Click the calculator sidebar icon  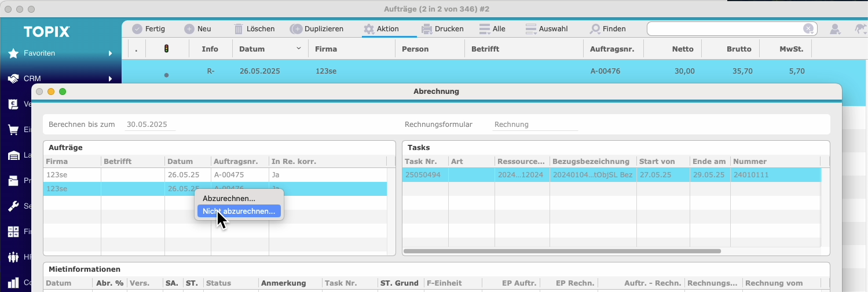pyautogui.click(x=13, y=232)
